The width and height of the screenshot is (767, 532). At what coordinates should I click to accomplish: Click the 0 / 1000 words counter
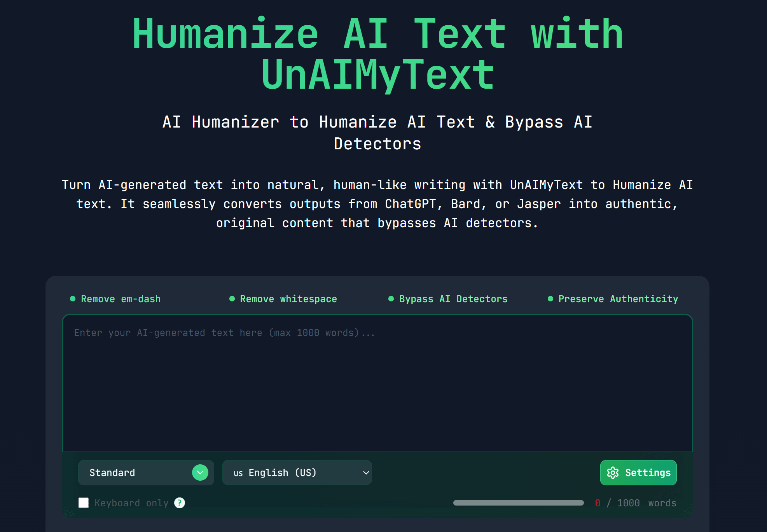point(636,503)
